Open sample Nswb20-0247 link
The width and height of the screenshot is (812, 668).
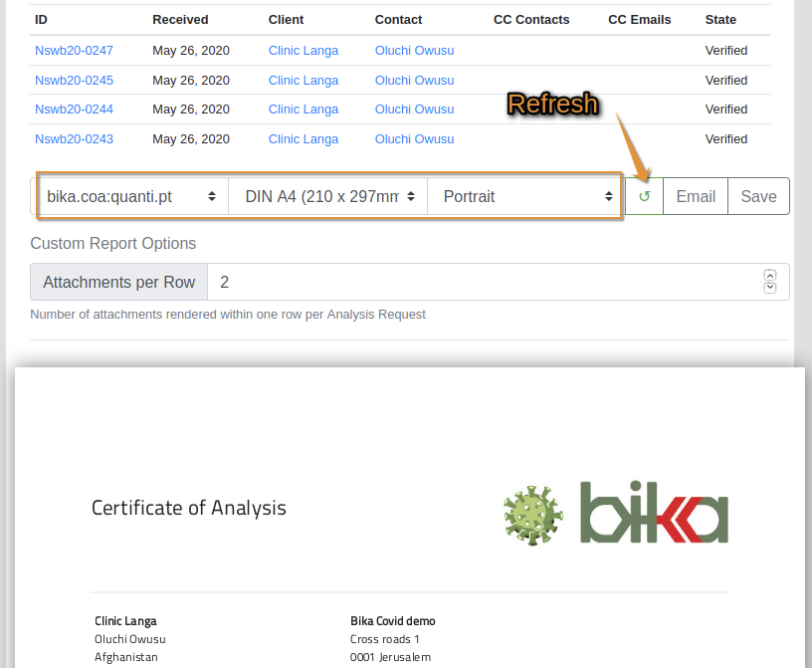coord(74,51)
